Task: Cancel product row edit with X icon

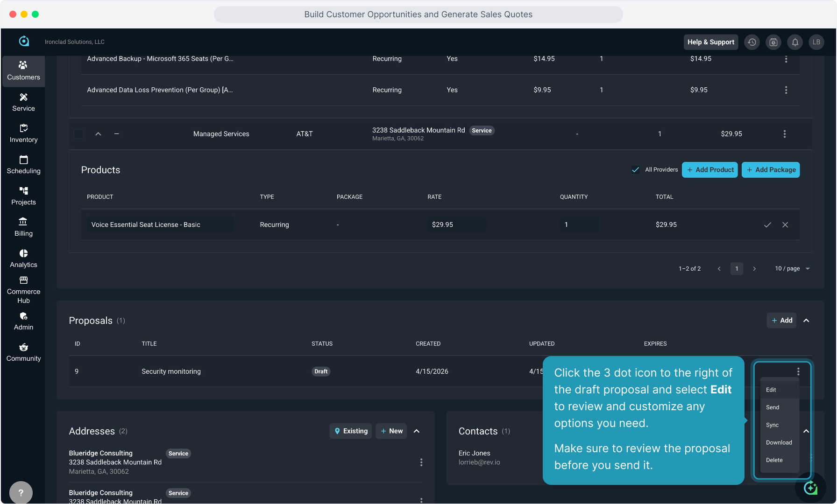Action: (785, 225)
